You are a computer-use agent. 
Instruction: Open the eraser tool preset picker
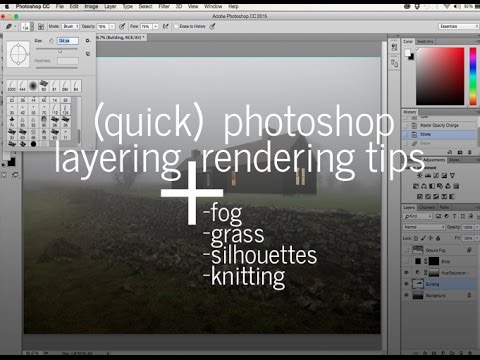click(x=11, y=26)
